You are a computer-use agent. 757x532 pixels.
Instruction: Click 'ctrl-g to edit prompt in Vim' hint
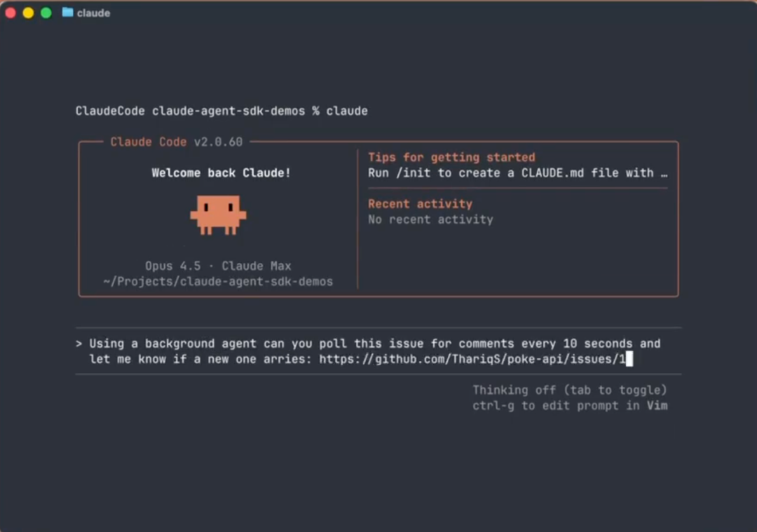(x=569, y=406)
